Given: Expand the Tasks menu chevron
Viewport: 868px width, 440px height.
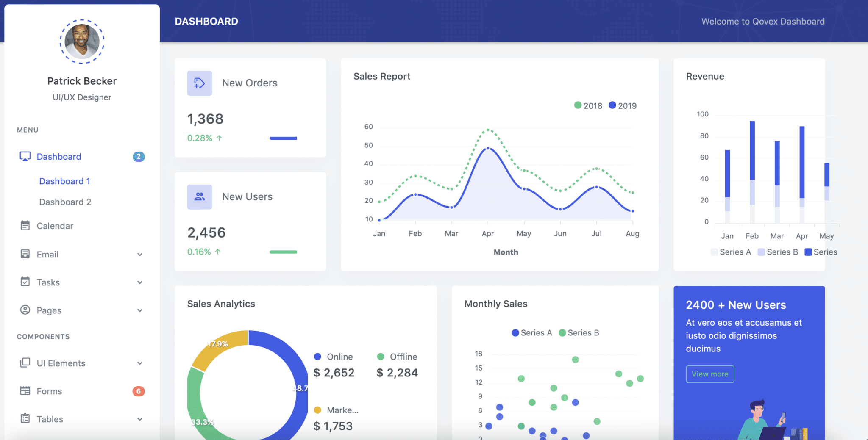Looking at the screenshot, I should pos(140,282).
